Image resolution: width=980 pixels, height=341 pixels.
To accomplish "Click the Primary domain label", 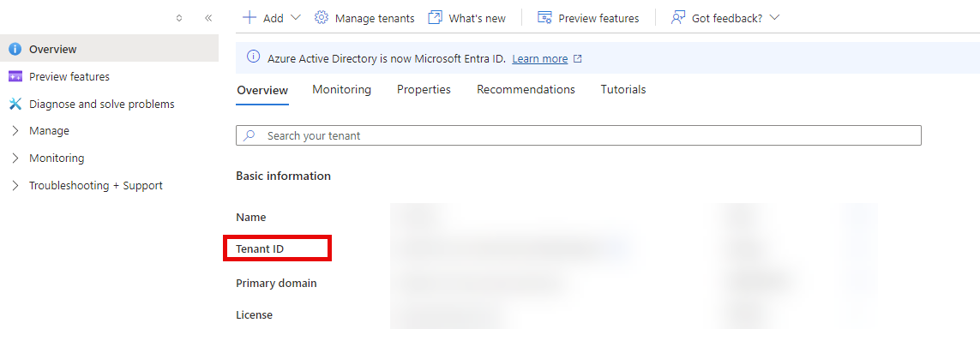I will (276, 284).
